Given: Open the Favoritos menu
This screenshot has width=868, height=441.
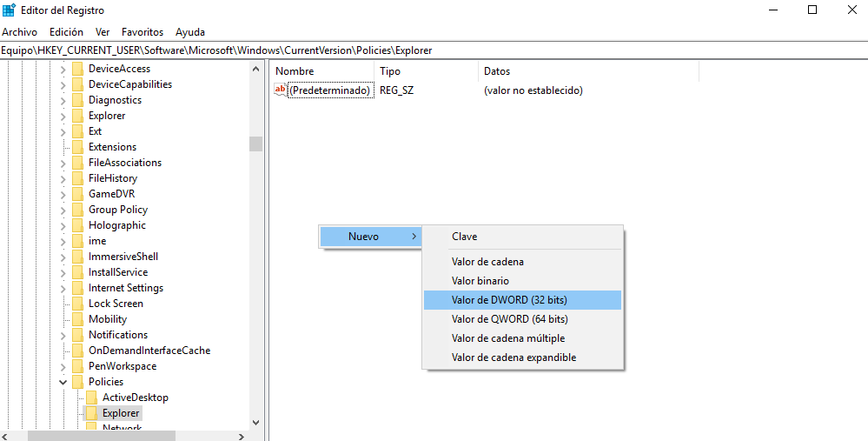Looking at the screenshot, I should point(142,32).
